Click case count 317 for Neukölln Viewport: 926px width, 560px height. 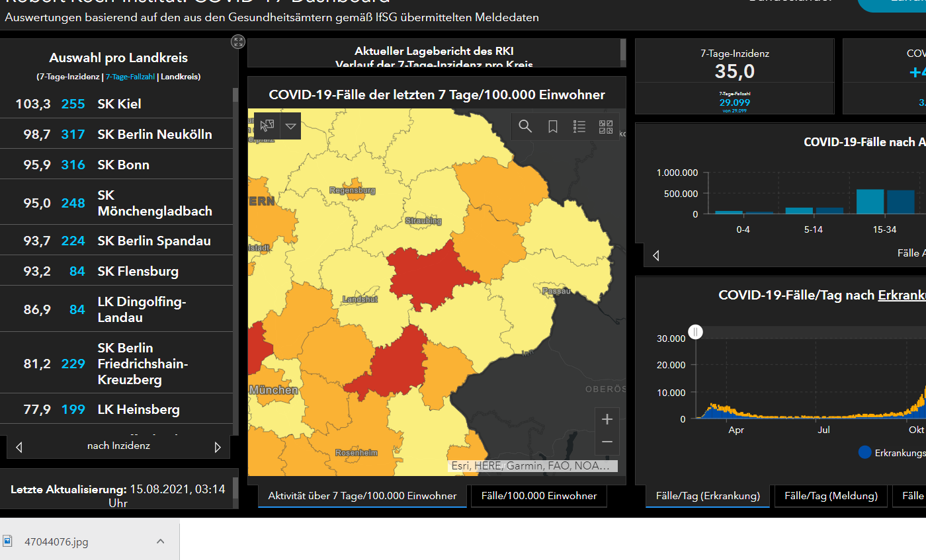tap(73, 134)
